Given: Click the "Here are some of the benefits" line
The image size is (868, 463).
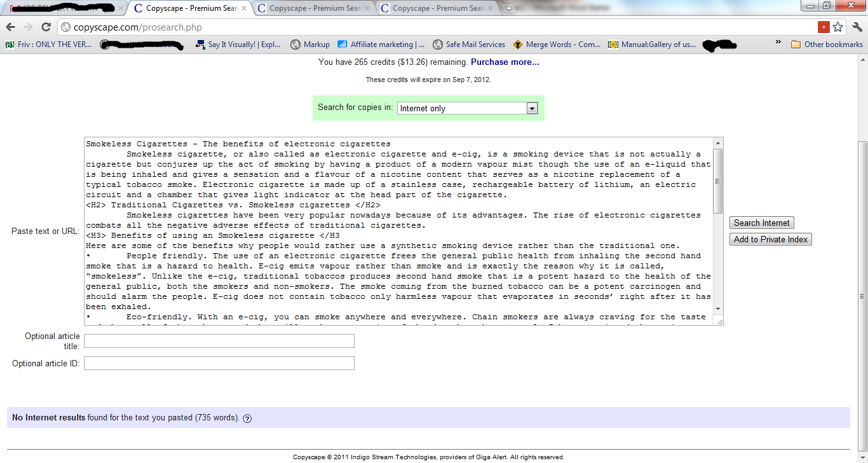Looking at the screenshot, I should (x=383, y=245).
